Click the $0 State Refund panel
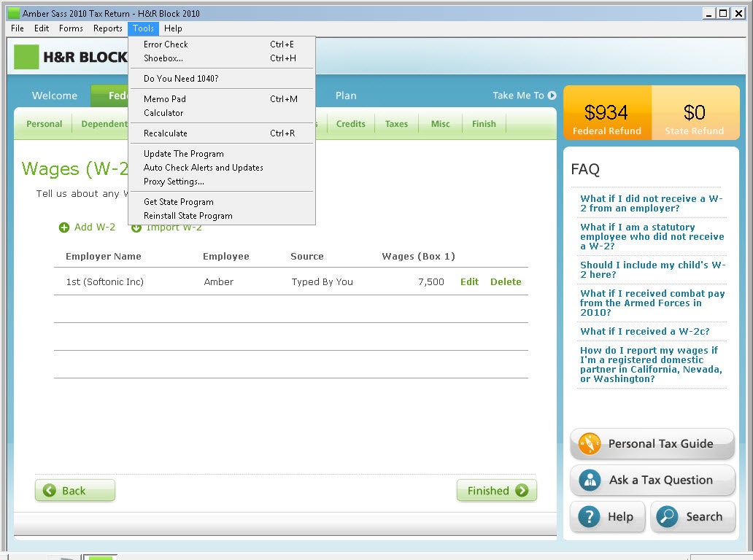Image resolution: width=753 pixels, height=560 pixels. 695,113
